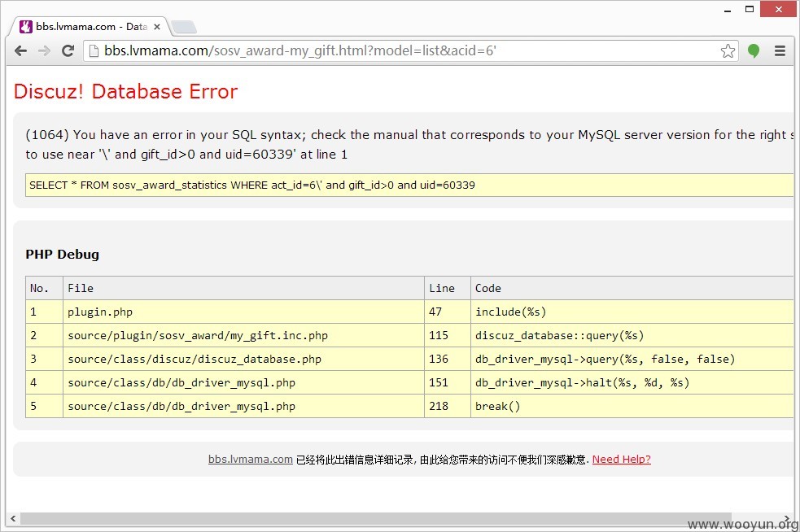Click the line number 136 cell
The width and height of the screenshot is (800, 532).
tap(447, 359)
